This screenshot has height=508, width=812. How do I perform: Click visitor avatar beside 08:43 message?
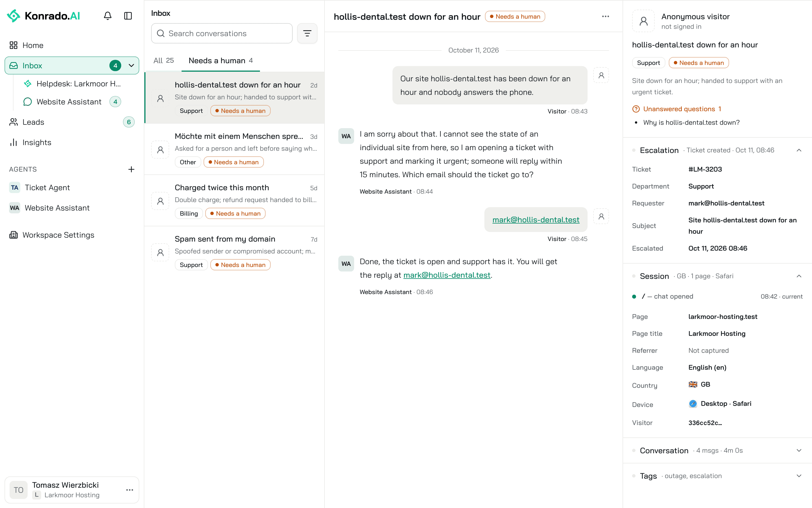point(601,75)
